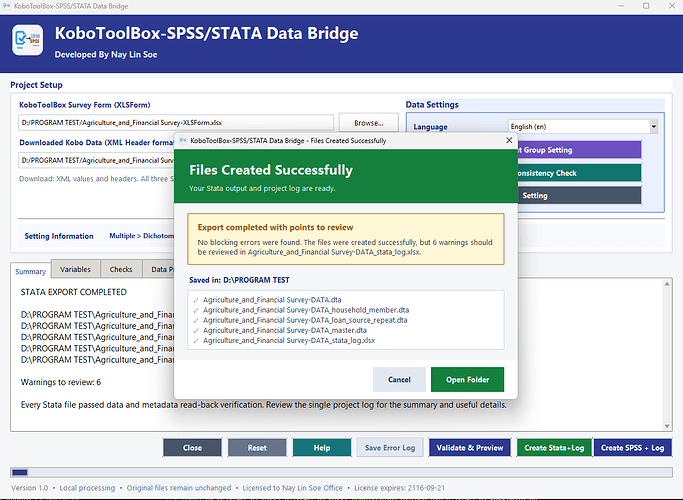The height and width of the screenshot is (500, 683).
Task: Click the checkmark beside stata_log.xlsx entry
Action: (196, 341)
